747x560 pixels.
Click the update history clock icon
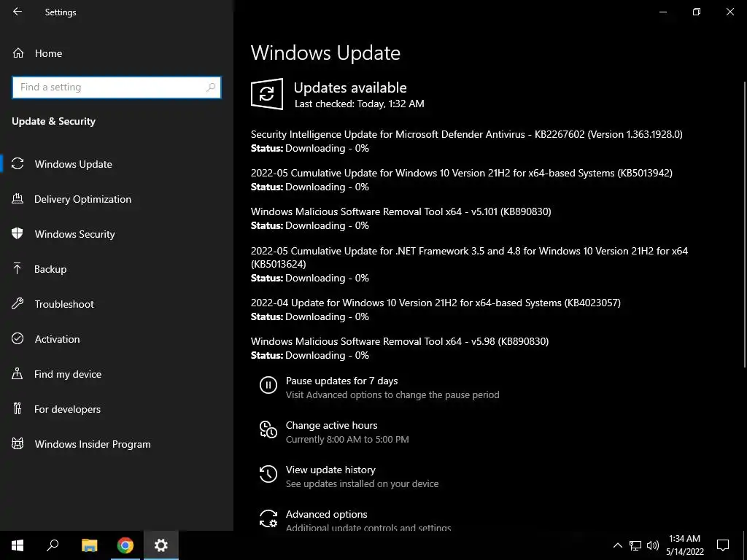(268, 474)
